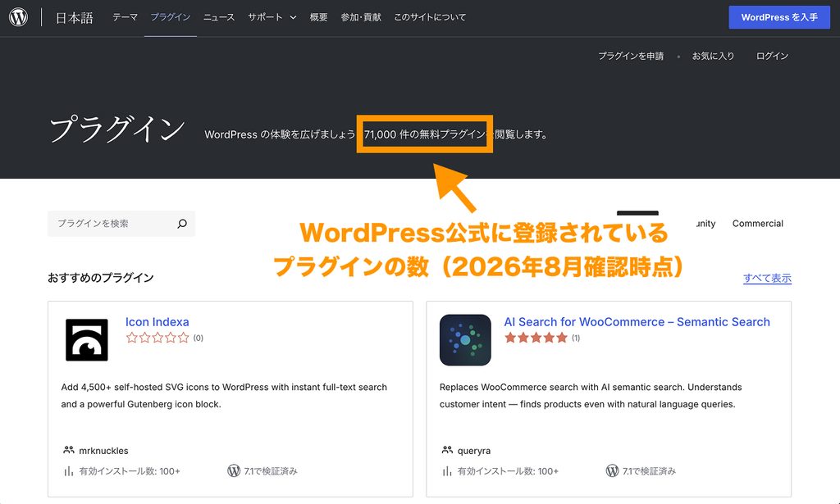The width and height of the screenshot is (840, 504).
Task: Click おすすめのプラグイン section heading
Action: pos(101,278)
